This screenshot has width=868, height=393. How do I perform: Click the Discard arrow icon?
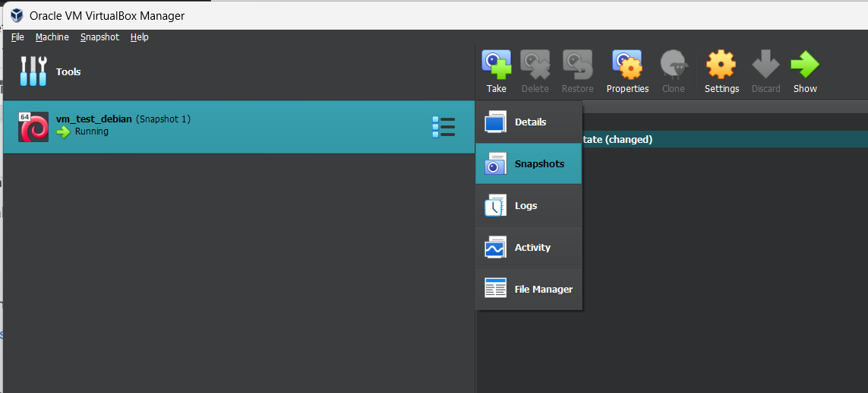765,66
